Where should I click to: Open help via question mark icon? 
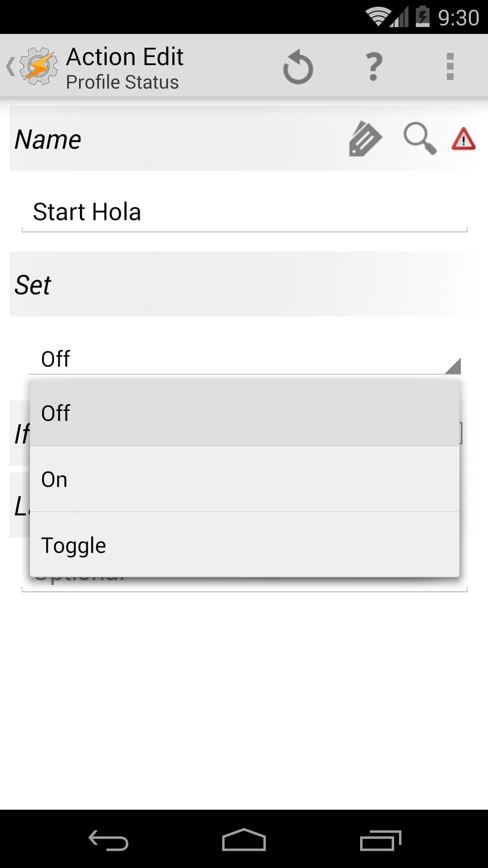click(x=374, y=67)
